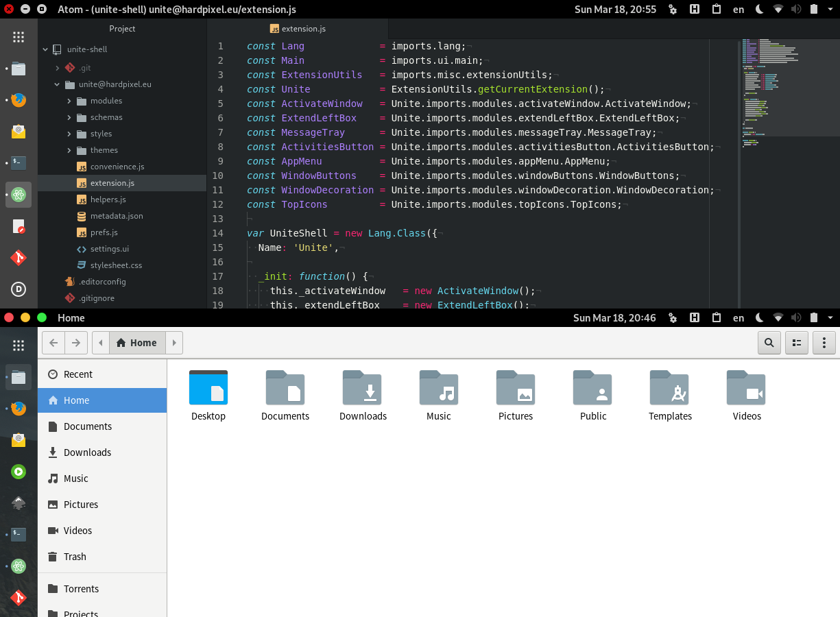840x617 pixels.
Task: Go forward with the right arrow in Files
Action: [x=76, y=343]
